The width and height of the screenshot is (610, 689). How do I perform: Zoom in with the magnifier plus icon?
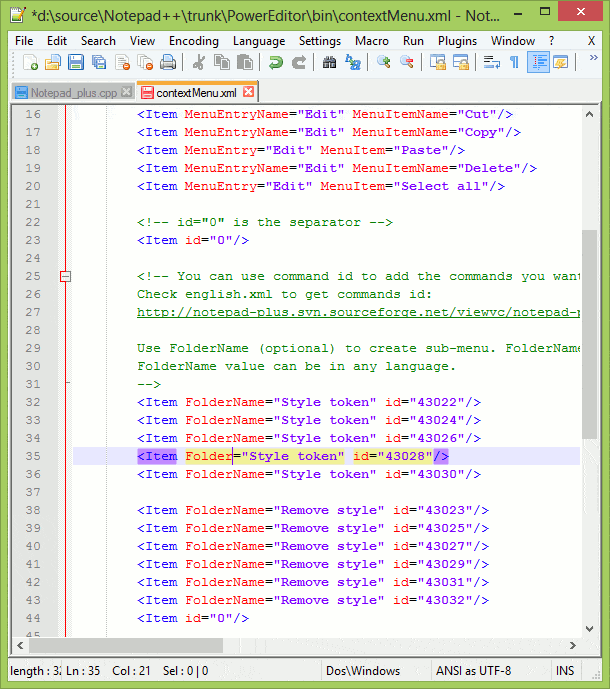click(384, 62)
